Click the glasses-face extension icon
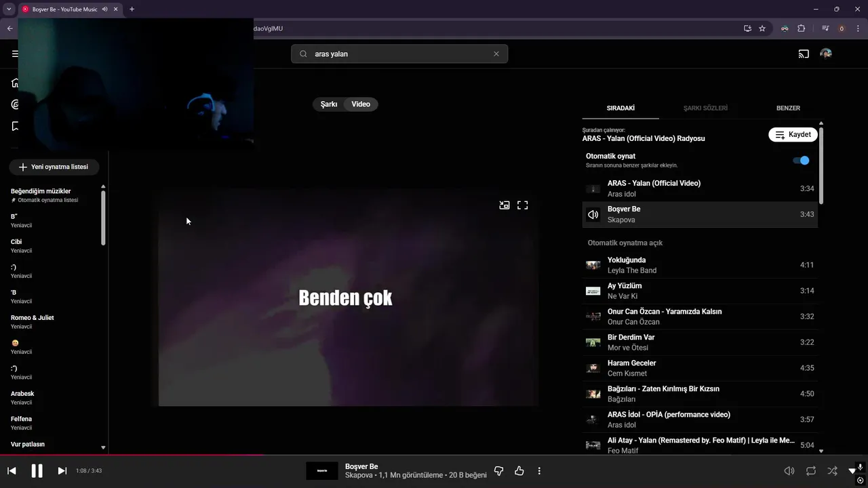 (x=785, y=28)
